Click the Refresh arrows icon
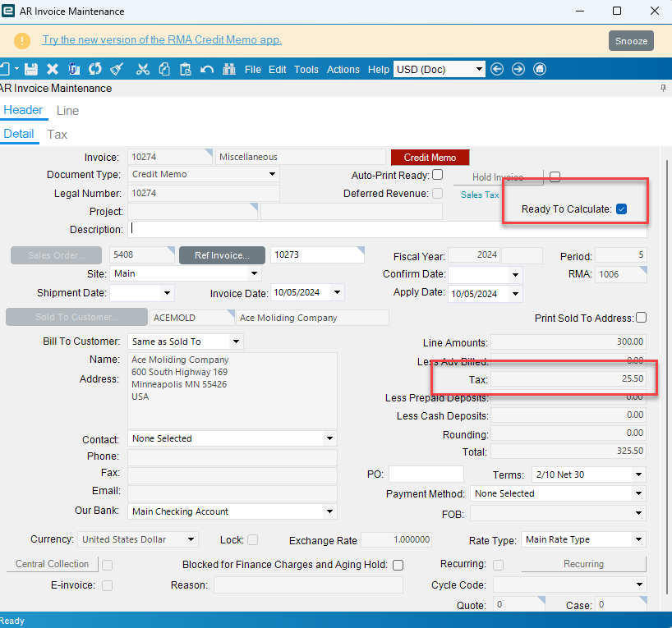This screenshot has height=628, width=672. click(95, 69)
